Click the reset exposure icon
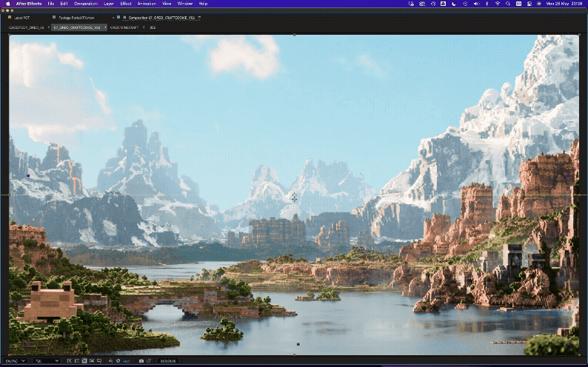Image resolution: width=588 pixels, height=367 pixels. [x=118, y=361]
